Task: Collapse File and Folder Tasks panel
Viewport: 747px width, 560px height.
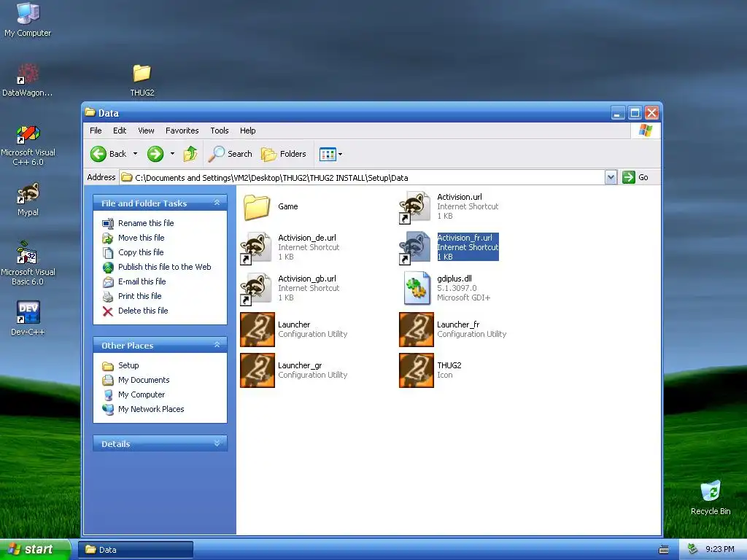Action: 217,203
